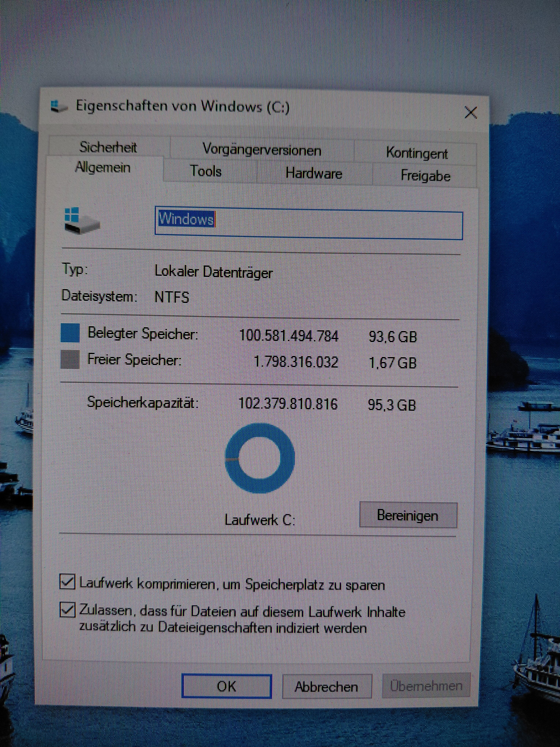Open the Hardware tab
This screenshot has height=747, width=560.
pyautogui.click(x=314, y=174)
